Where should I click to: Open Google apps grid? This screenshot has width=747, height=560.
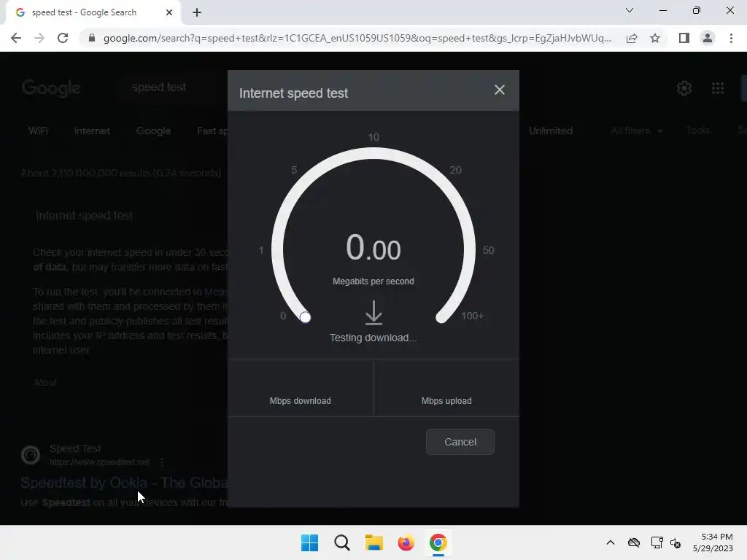[718, 88]
